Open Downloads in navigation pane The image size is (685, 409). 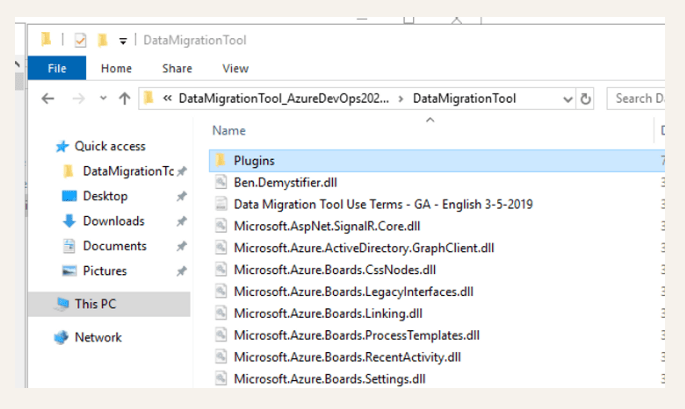pos(114,221)
